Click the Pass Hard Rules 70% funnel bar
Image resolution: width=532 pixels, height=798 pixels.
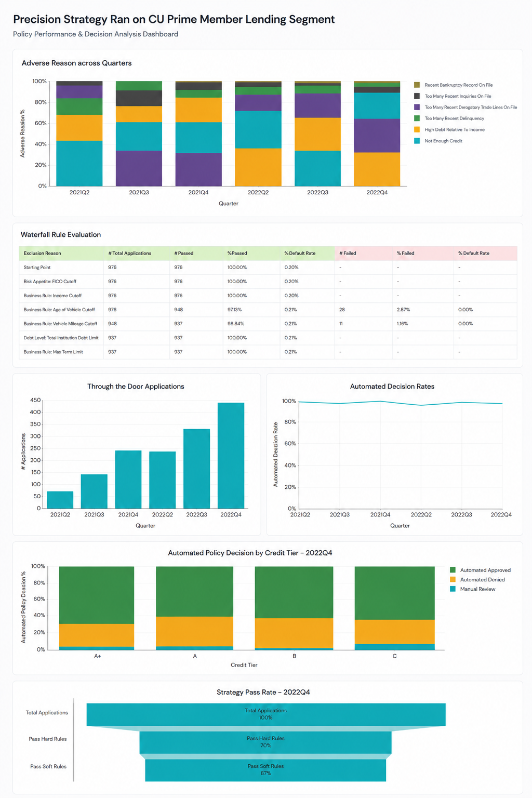(x=265, y=742)
